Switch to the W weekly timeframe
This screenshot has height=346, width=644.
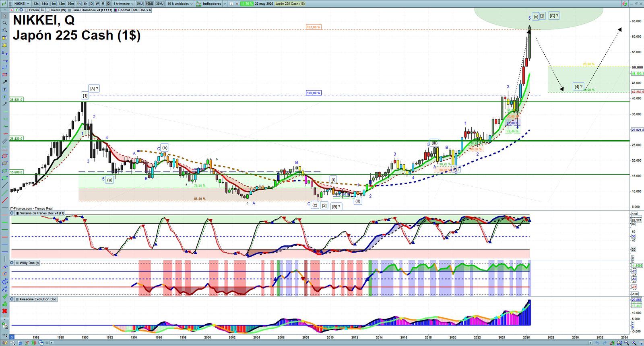[x=97, y=4]
